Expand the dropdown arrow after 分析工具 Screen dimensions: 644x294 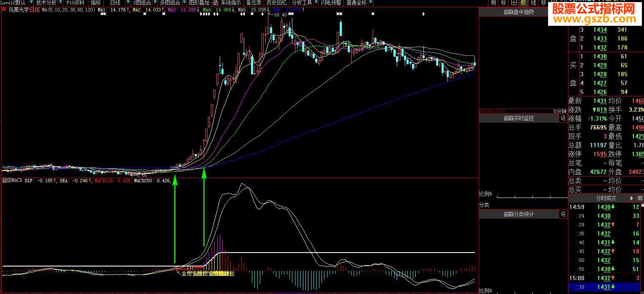[x=316, y=3]
